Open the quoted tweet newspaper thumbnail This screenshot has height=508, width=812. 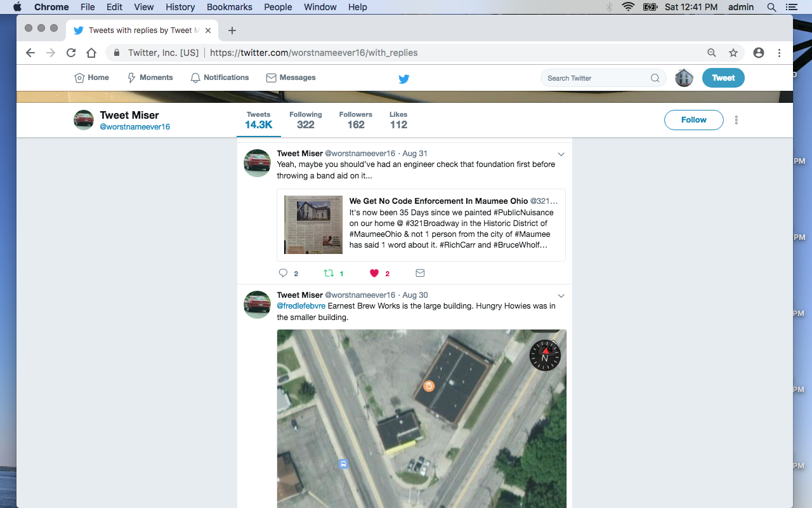click(313, 225)
